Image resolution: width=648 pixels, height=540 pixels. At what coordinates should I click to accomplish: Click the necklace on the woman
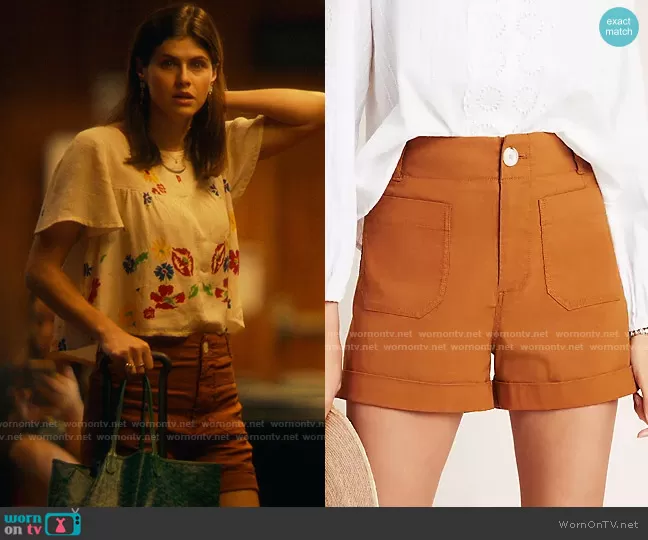click(175, 162)
